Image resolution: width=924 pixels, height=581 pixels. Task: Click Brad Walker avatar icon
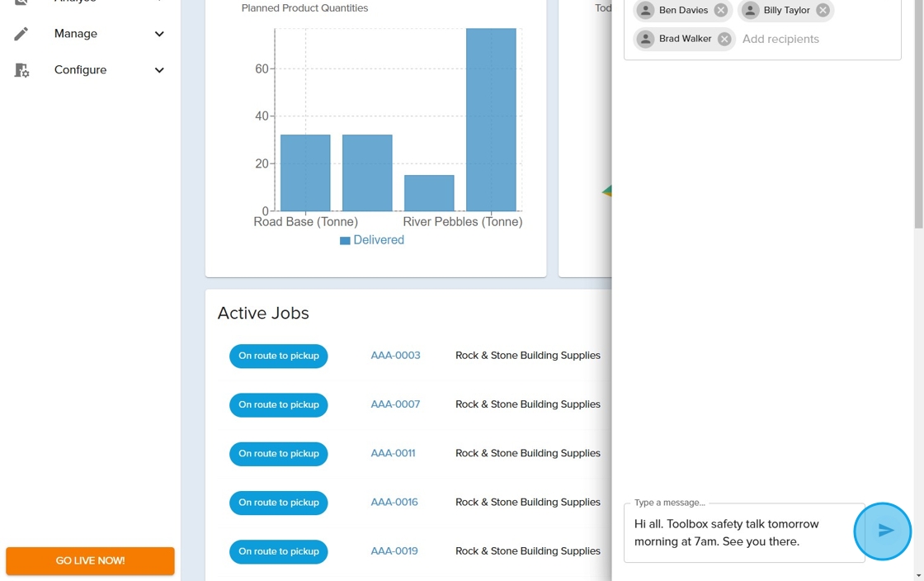coord(646,39)
